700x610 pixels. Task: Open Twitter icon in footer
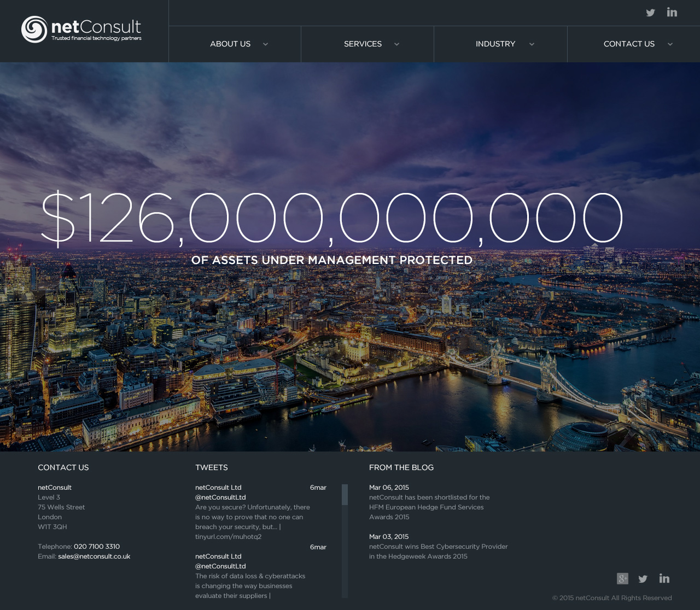tap(643, 579)
